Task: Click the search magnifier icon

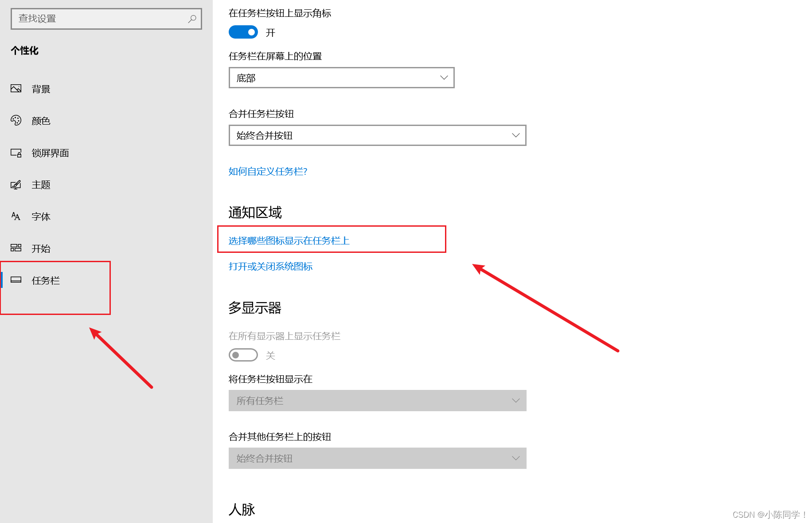Action: (x=192, y=19)
